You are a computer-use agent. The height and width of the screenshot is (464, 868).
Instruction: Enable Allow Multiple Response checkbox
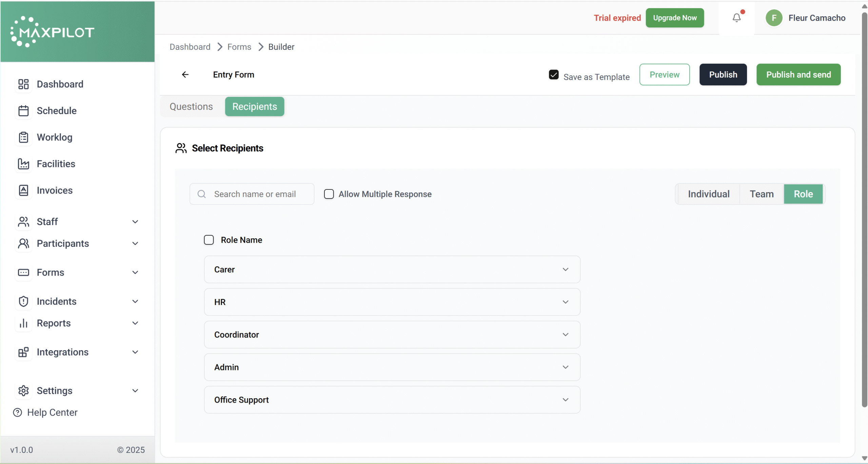coord(329,194)
